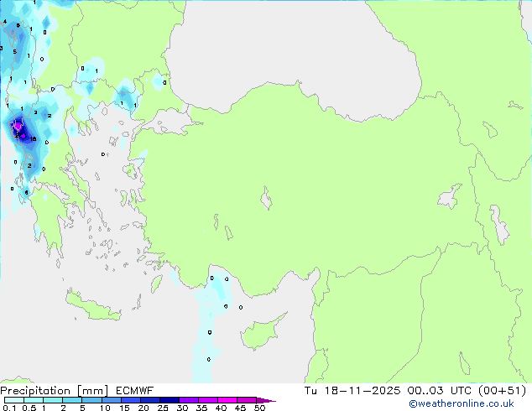
Task: Click the 45–50 mm legend swatch
Action: coord(247,400)
